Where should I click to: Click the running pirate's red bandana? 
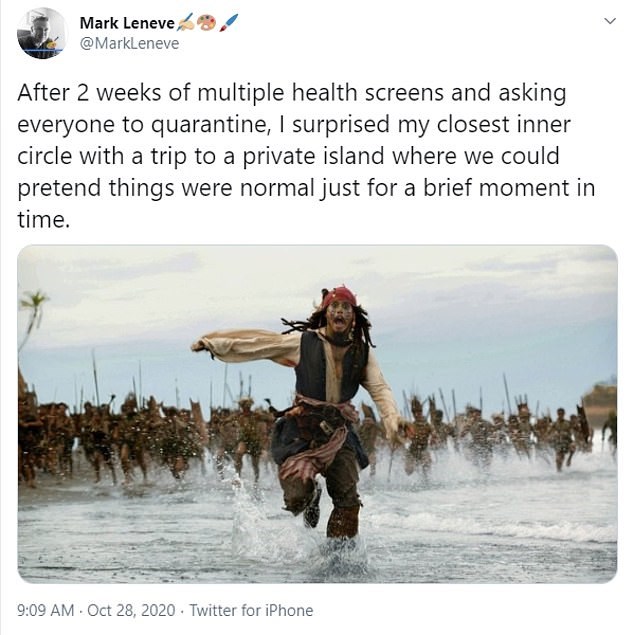(339, 296)
